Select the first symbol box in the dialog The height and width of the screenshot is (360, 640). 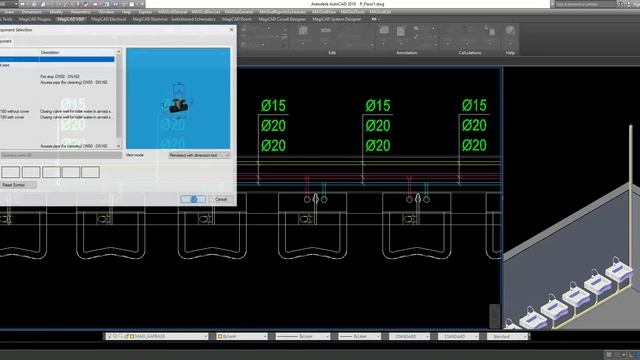point(11,172)
